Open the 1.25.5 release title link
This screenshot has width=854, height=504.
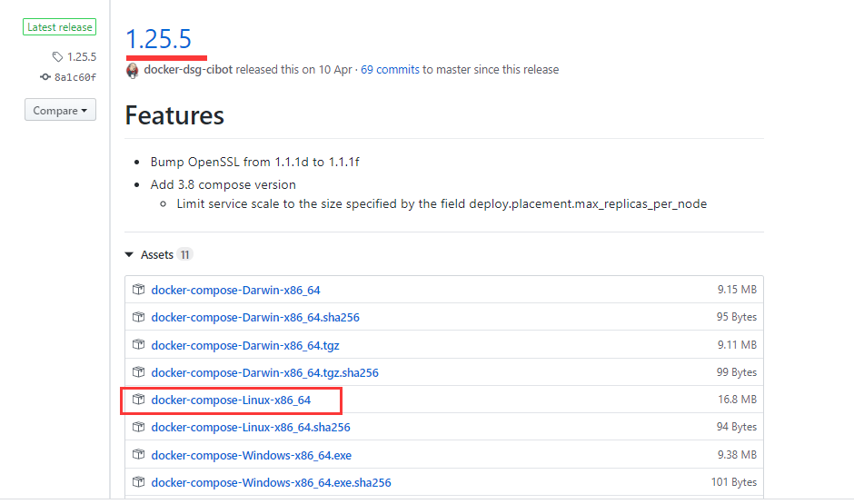coord(158,39)
